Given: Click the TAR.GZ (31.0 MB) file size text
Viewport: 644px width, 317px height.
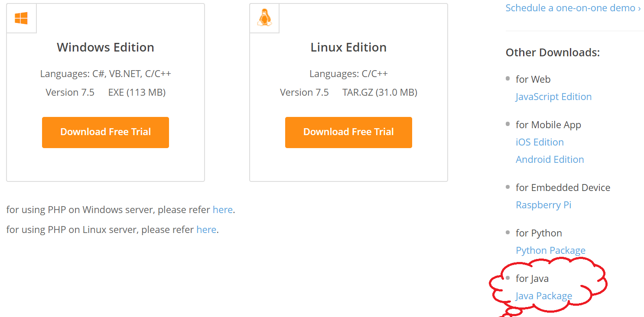Looking at the screenshot, I should coord(380,92).
